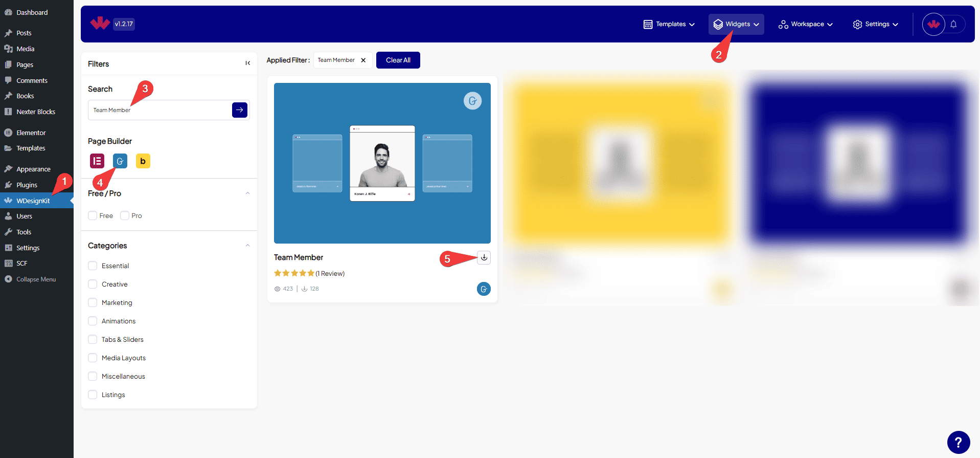Filter by Bricks page builder icon

143,161
